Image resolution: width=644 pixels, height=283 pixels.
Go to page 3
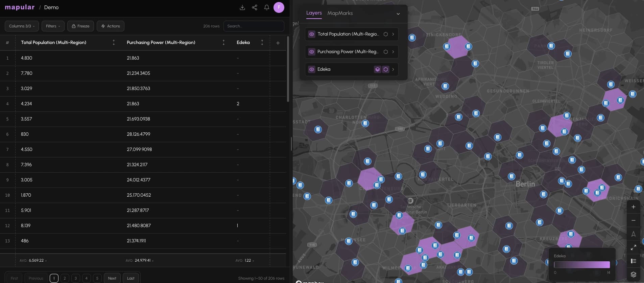(x=75, y=278)
